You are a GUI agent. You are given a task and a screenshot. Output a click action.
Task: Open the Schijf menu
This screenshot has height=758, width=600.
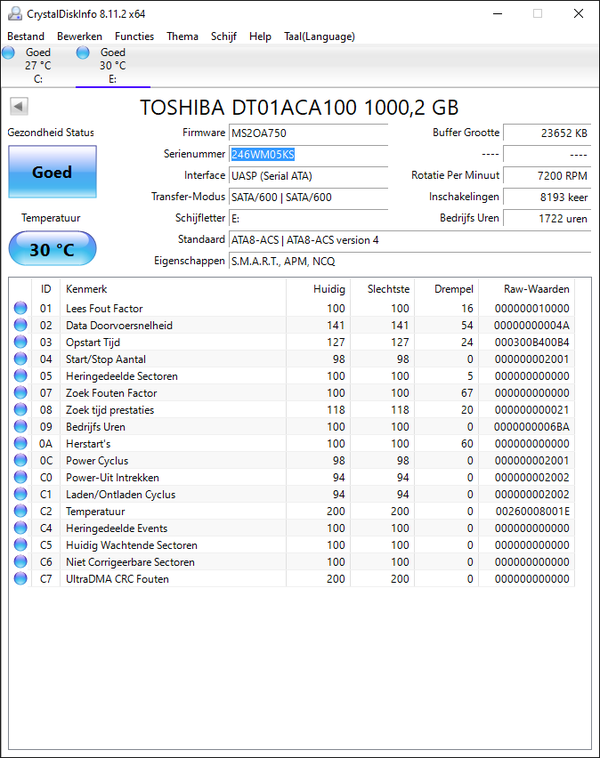[x=224, y=36]
